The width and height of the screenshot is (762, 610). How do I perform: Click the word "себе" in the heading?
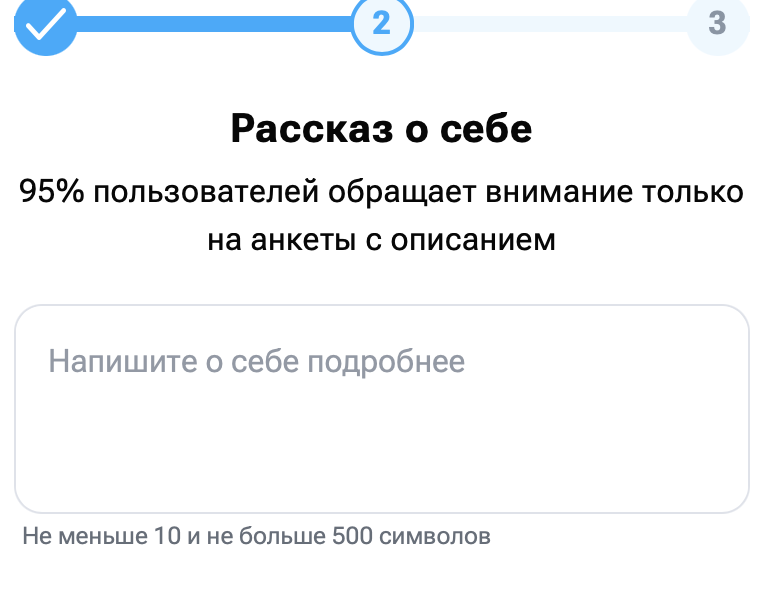pyautogui.click(x=488, y=130)
